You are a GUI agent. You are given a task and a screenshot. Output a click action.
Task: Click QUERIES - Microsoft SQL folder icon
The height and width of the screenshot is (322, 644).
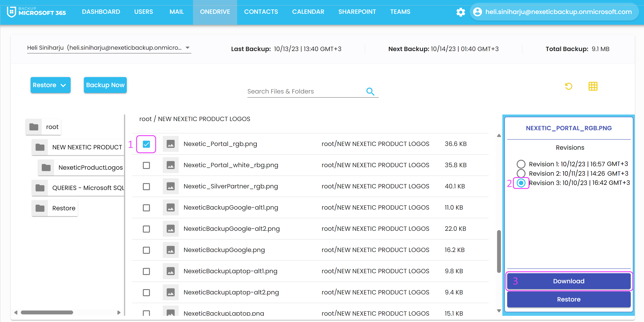(40, 188)
